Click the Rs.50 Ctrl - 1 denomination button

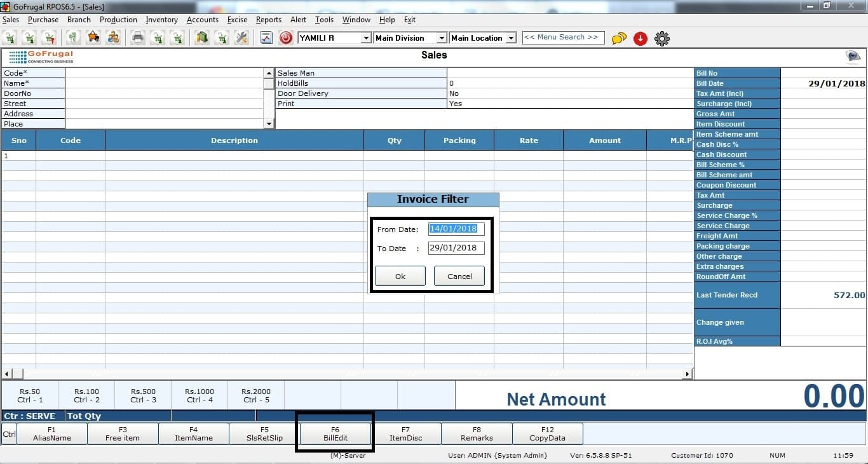pos(30,395)
